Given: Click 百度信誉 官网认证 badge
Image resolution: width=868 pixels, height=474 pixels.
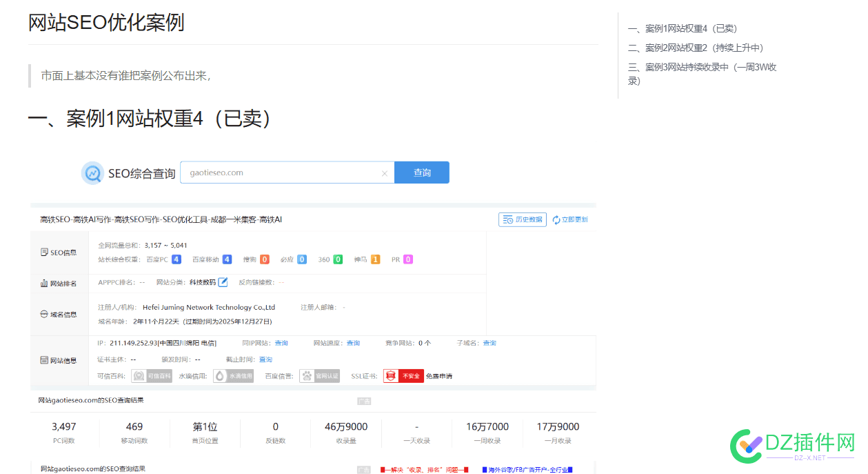Looking at the screenshot, I should (319, 376).
